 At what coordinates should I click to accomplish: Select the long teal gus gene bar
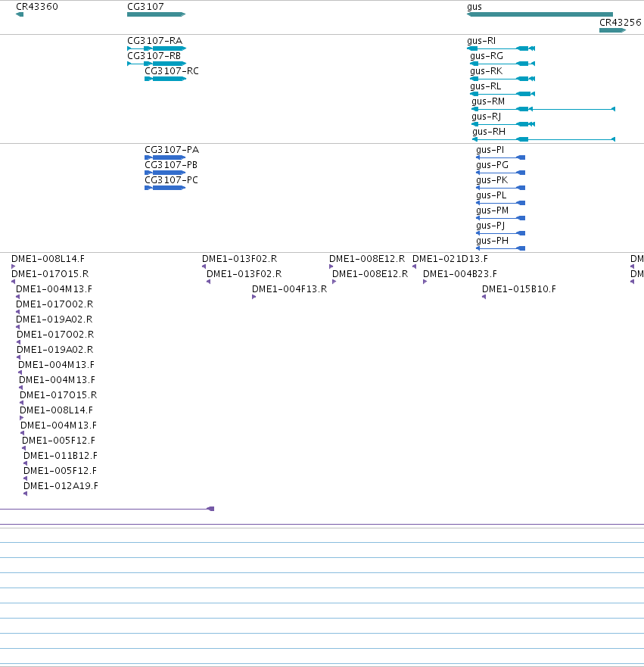pos(540,14)
